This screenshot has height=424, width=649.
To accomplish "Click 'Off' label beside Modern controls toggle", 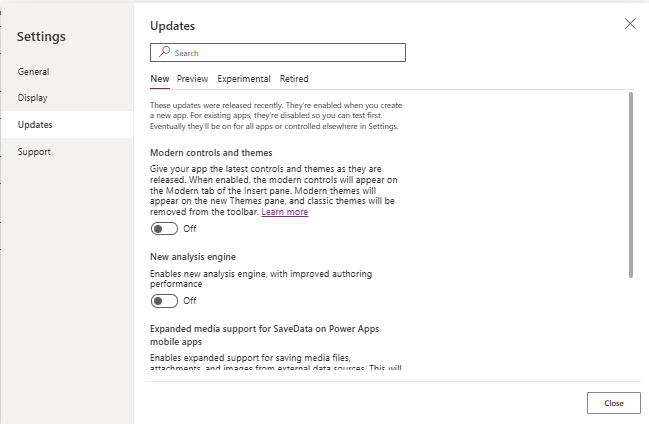I will 190,229.
